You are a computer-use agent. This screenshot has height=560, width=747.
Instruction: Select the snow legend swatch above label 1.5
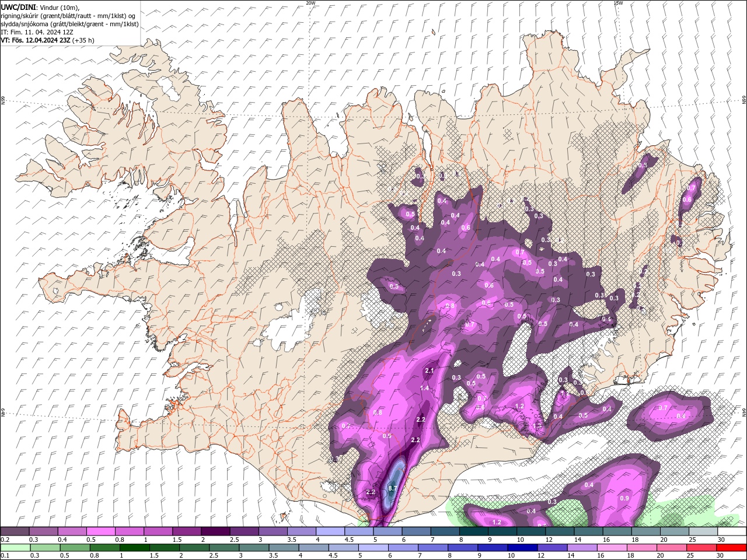coord(186,531)
